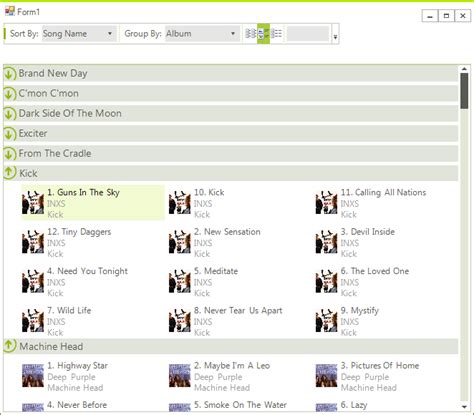The height and width of the screenshot is (415, 474).
Task: Select album art for 5. Meditate
Action: tap(180, 281)
